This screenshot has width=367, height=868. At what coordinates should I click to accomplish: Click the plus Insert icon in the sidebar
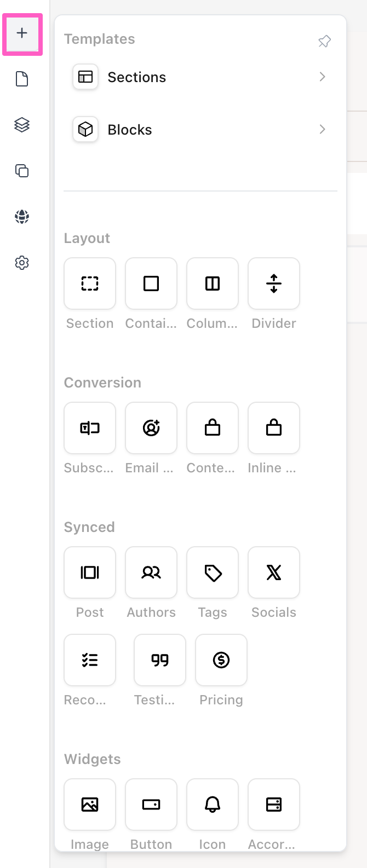click(22, 33)
